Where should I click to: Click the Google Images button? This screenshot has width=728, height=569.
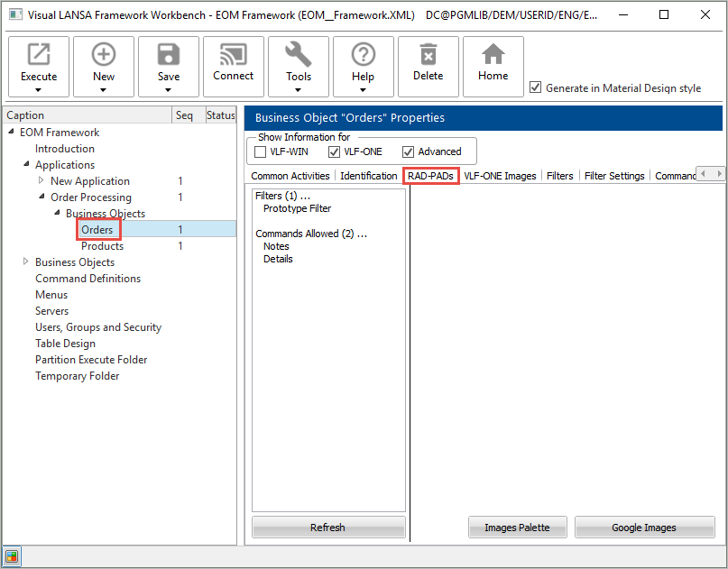(x=644, y=528)
